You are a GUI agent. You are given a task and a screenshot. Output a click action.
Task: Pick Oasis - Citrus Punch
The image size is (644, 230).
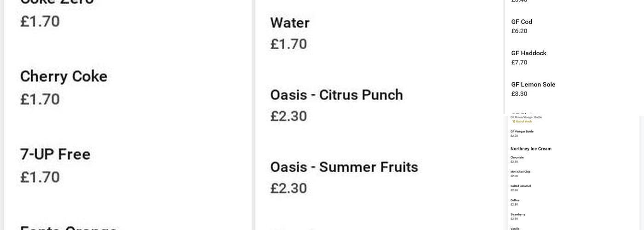click(x=336, y=95)
